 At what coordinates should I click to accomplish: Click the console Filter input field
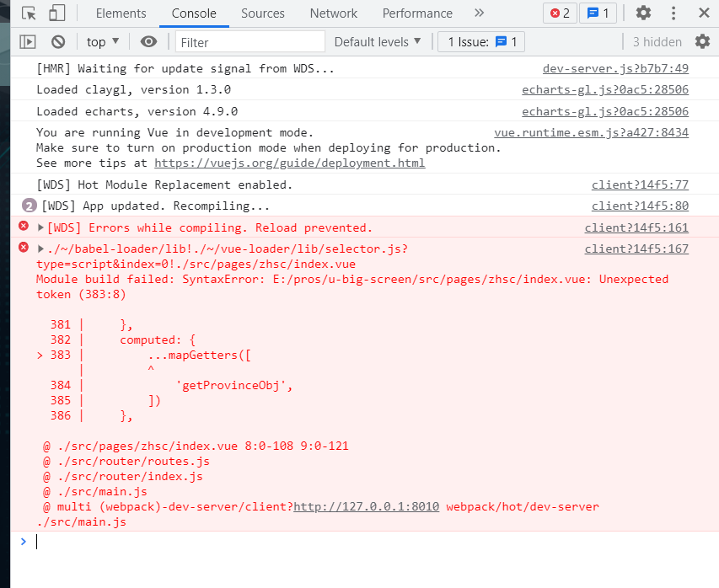tap(250, 42)
